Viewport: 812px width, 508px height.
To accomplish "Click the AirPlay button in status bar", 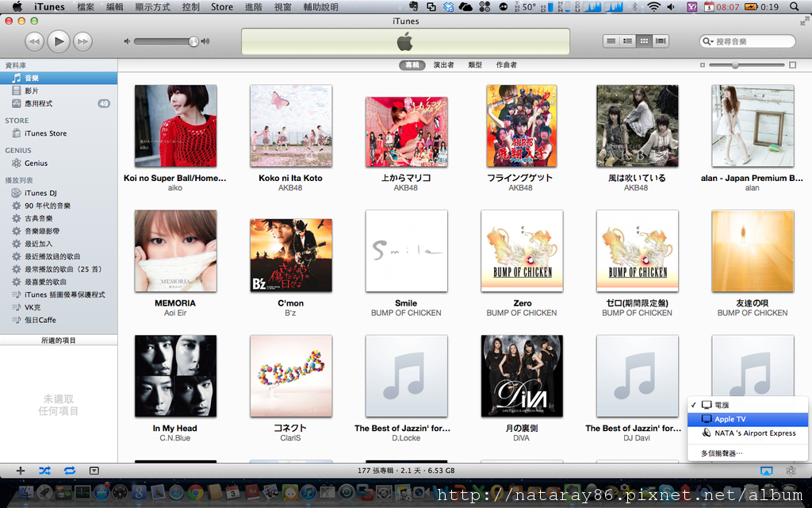I will 767,471.
